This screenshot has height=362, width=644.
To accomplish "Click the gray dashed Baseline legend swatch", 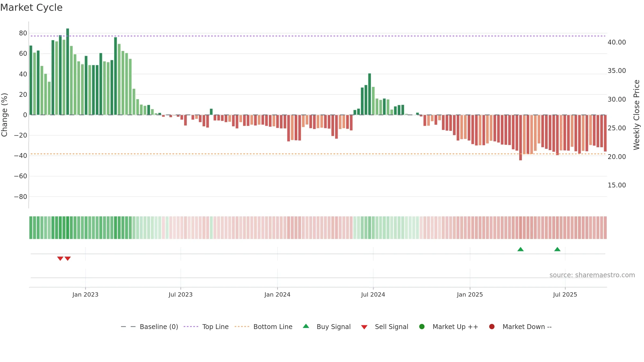I will pos(128,327).
